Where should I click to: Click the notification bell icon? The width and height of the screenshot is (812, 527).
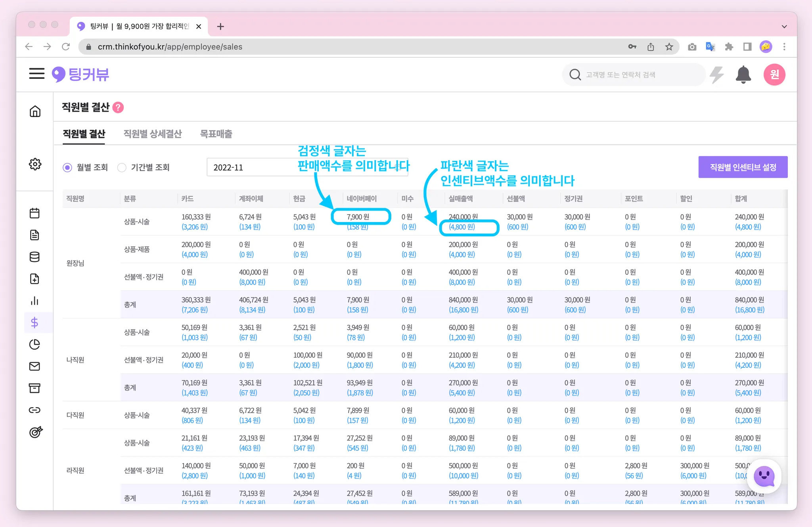click(743, 75)
